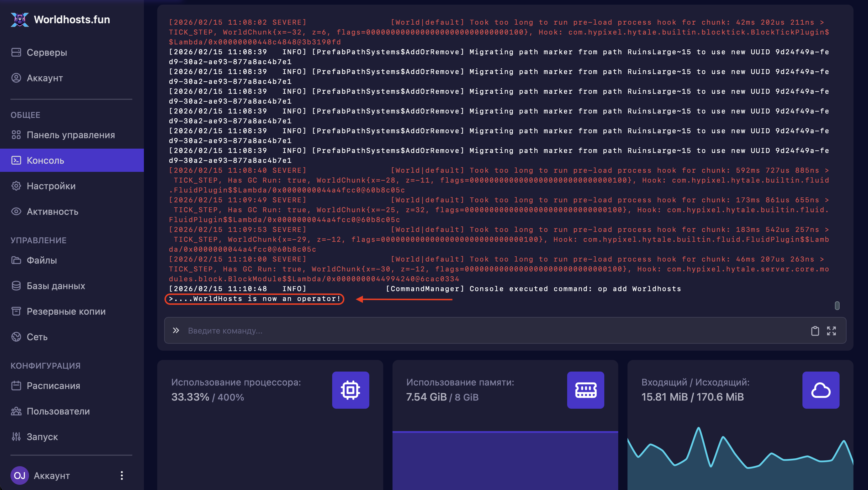This screenshot has width=868, height=490.
Task: Go to the Аккаунт menu item
Action: [44, 78]
